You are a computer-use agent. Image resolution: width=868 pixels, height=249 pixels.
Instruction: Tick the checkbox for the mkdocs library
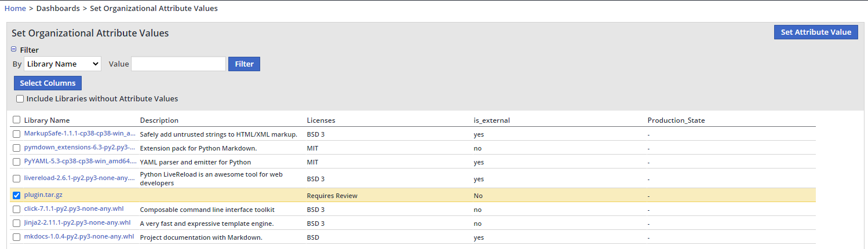[x=17, y=237]
